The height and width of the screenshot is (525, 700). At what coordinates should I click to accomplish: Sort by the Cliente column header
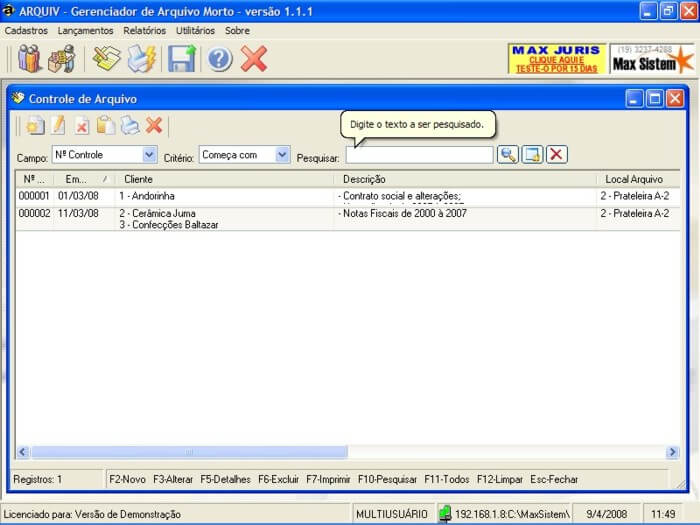(x=225, y=179)
